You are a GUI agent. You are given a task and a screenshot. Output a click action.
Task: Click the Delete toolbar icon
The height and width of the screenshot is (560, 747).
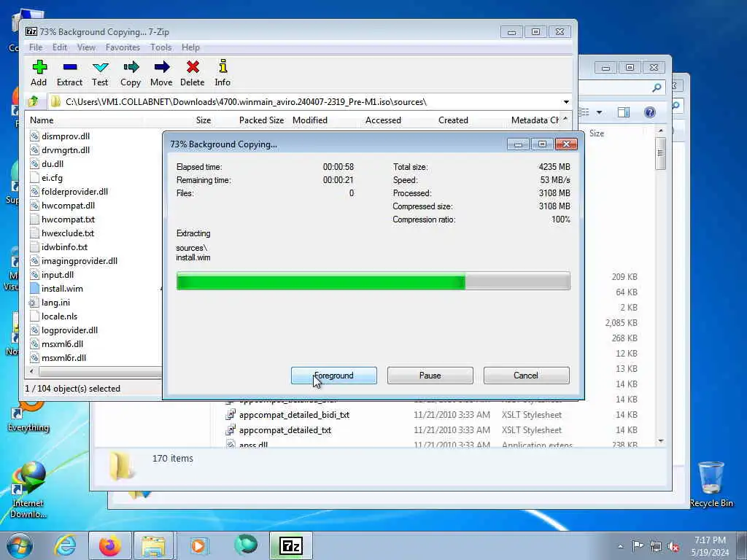(193, 73)
